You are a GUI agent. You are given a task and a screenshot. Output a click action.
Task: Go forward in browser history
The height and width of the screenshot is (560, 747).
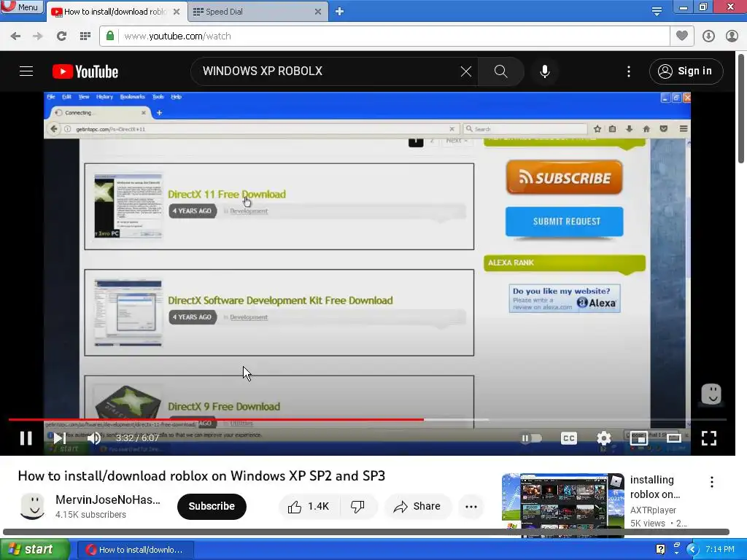(x=38, y=36)
